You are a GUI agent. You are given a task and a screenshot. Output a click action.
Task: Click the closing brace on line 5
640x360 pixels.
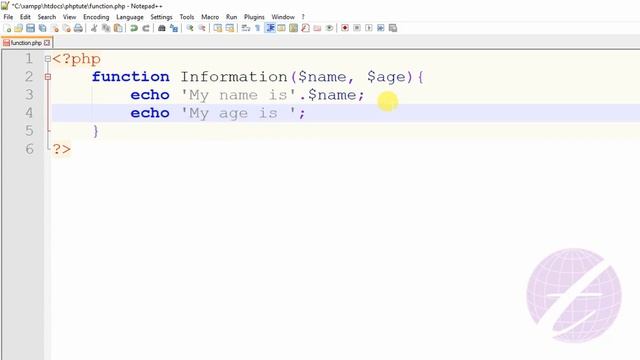(96, 131)
